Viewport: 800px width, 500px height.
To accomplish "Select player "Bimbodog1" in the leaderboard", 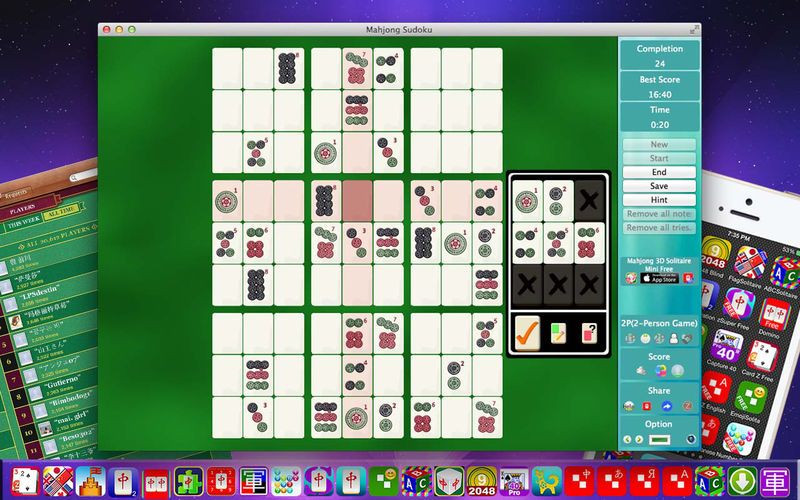I will tap(70, 399).
